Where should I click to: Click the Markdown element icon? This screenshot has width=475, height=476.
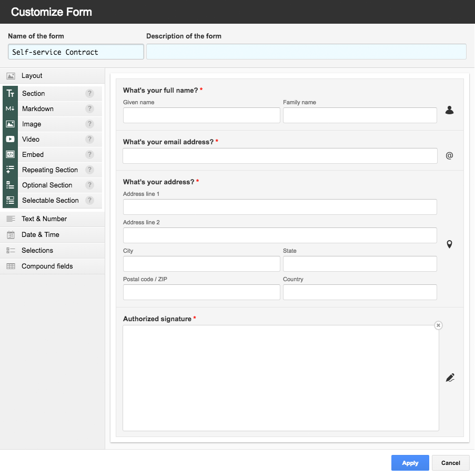pyautogui.click(x=11, y=108)
